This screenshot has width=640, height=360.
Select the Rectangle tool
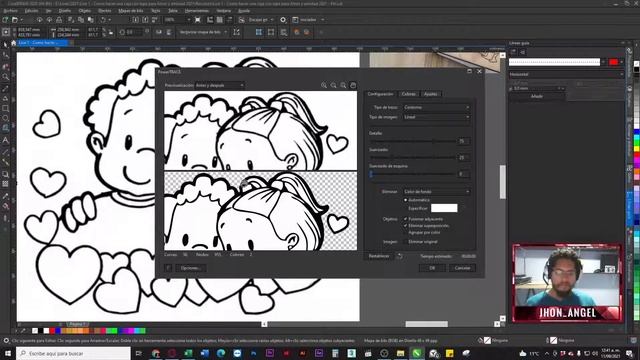pos(5,108)
